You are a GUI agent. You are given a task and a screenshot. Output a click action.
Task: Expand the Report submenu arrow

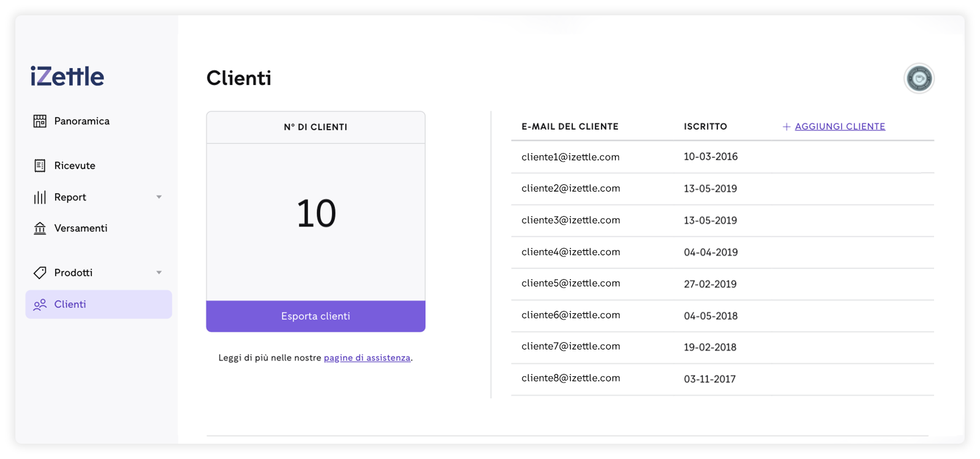(159, 197)
